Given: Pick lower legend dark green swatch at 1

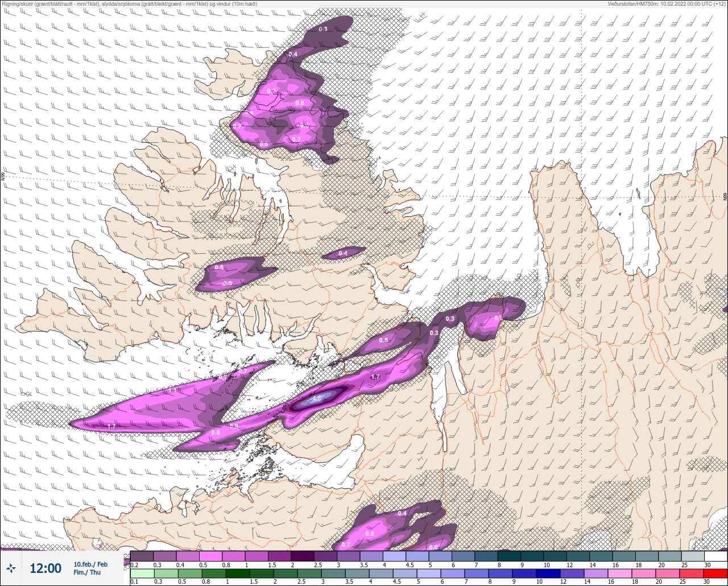Looking at the screenshot, I should [x=237, y=573].
